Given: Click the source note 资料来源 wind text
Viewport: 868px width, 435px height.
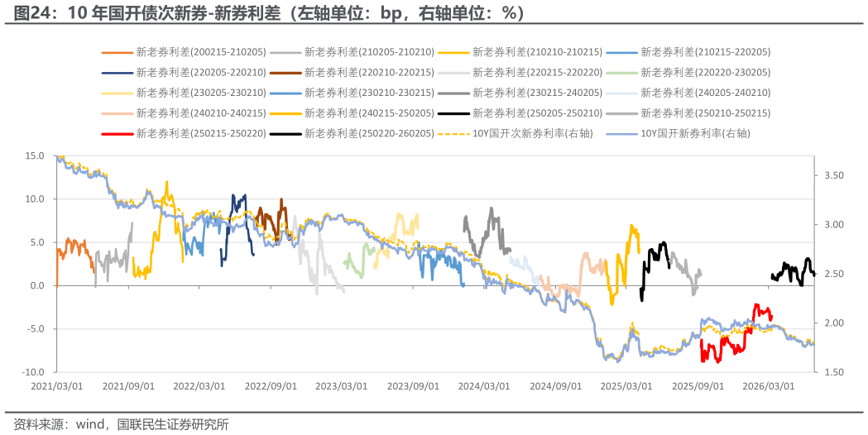Looking at the screenshot, I should [122, 424].
